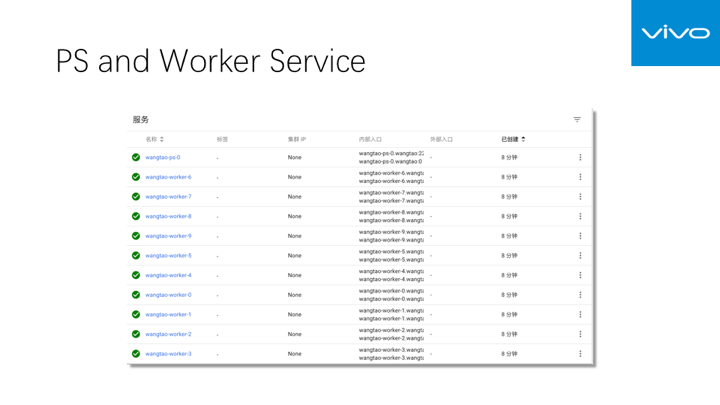Click green status check of wangtao-worker-3
Viewport: 720px width, 405px height.
(136, 354)
